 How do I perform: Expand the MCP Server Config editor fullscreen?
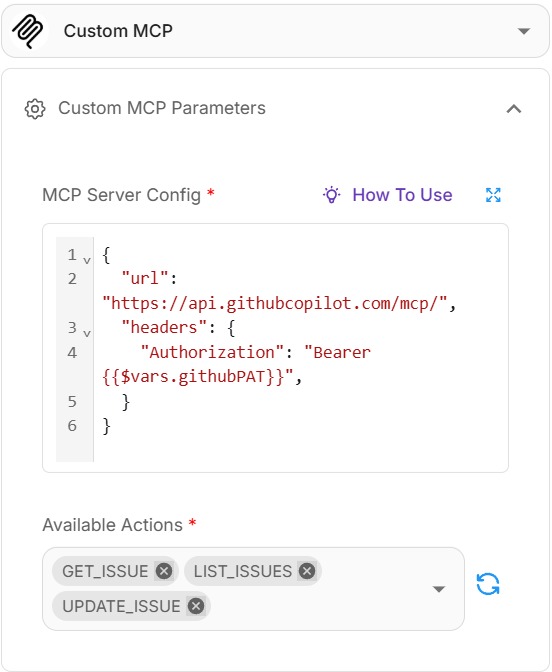click(493, 195)
